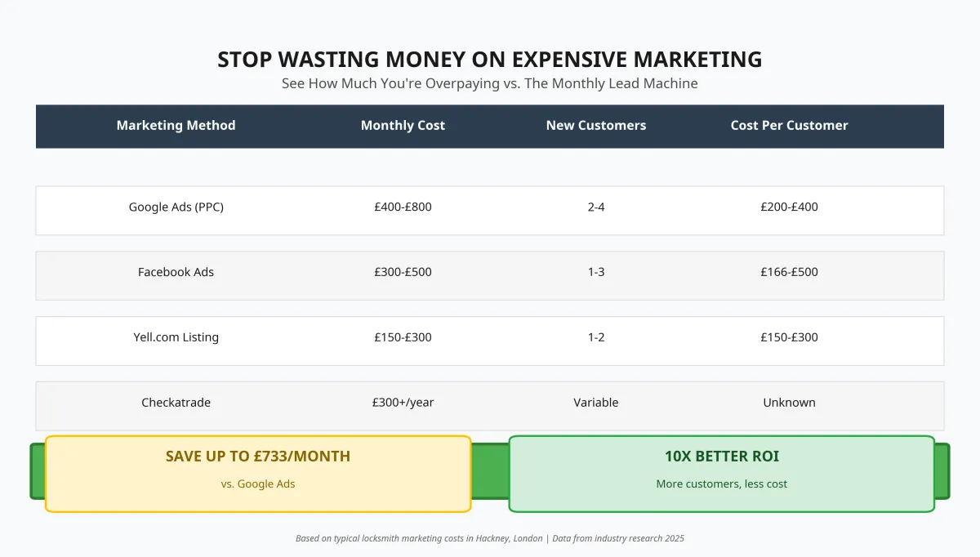
Task: Select the "Monthly Cost" column header
Action: click(x=403, y=126)
